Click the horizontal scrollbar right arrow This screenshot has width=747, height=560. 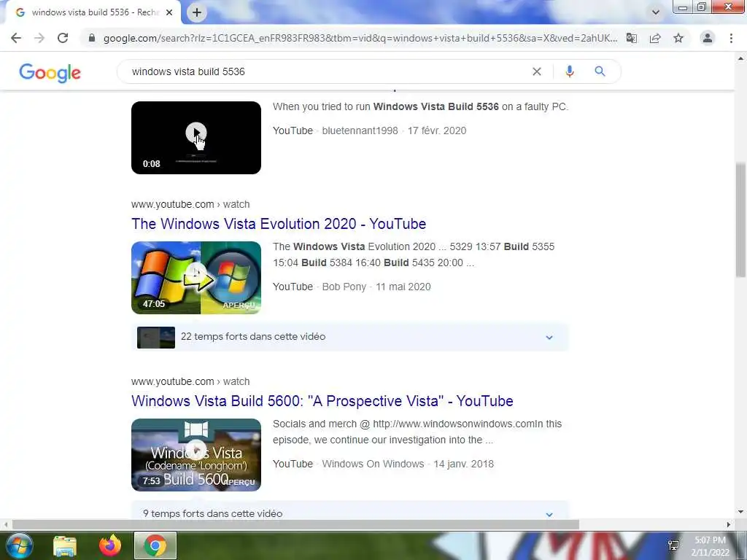point(729,524)
